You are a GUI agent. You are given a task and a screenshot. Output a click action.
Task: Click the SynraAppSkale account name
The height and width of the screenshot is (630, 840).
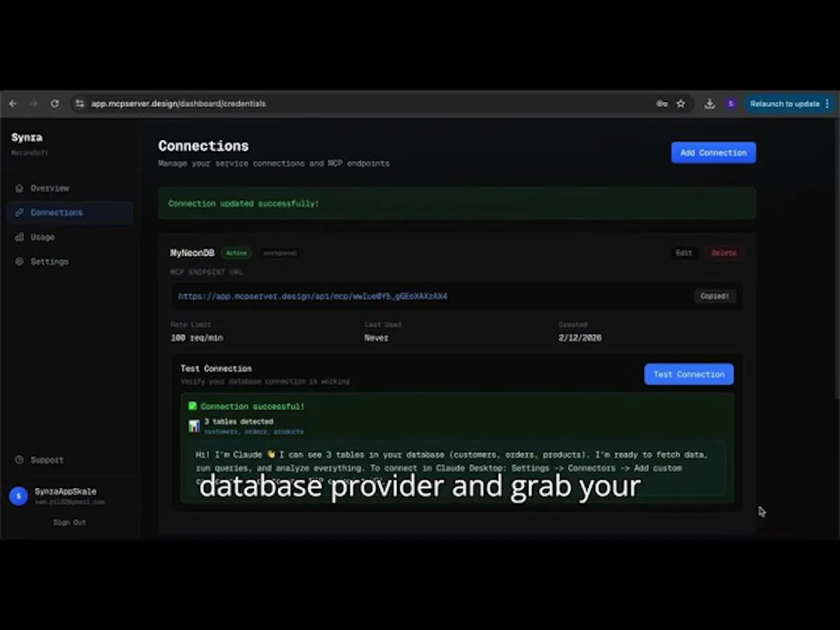point(66,491)
